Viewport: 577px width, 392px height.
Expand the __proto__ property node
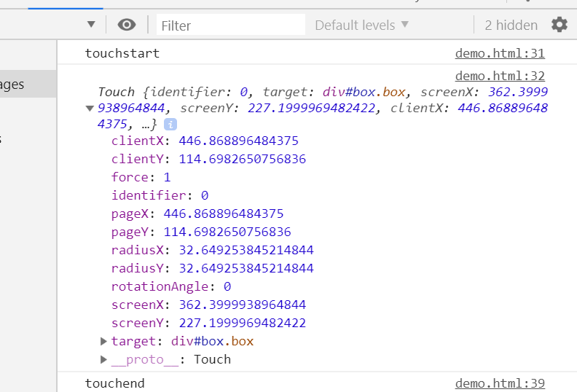pos(103,359)
